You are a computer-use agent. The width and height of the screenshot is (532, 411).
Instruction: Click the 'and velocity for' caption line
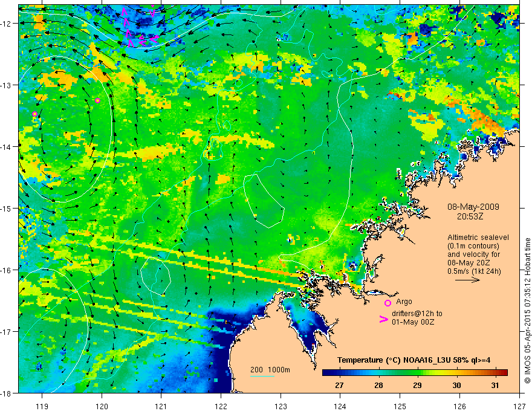[473, 254]
